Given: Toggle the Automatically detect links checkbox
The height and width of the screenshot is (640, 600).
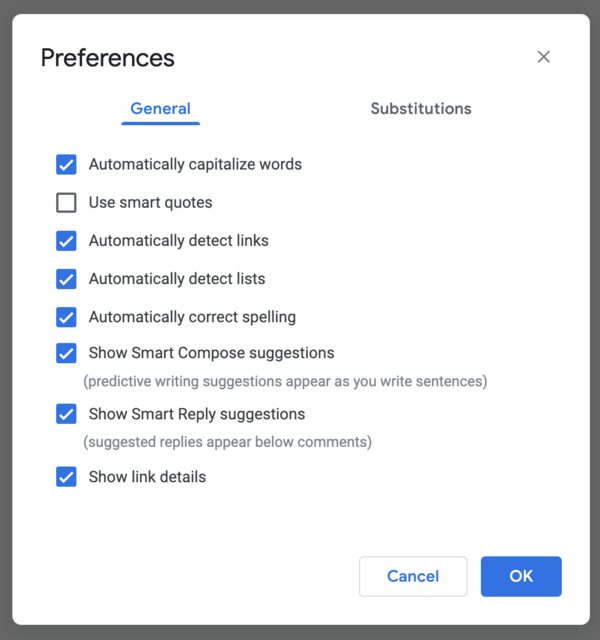Looking at the screenshot, I should coord(66,241).
